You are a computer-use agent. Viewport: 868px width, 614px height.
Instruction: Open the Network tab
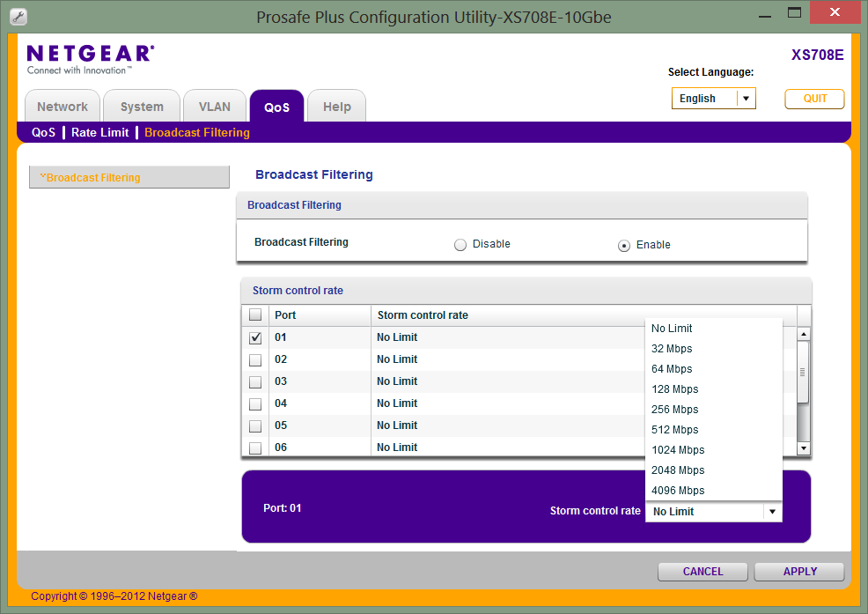[63, 106]
